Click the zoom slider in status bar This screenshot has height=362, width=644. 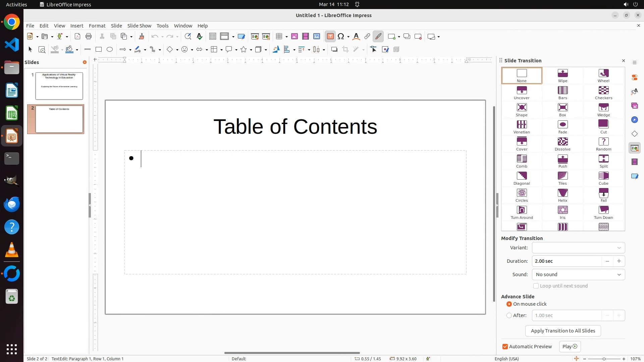[604, 359]
